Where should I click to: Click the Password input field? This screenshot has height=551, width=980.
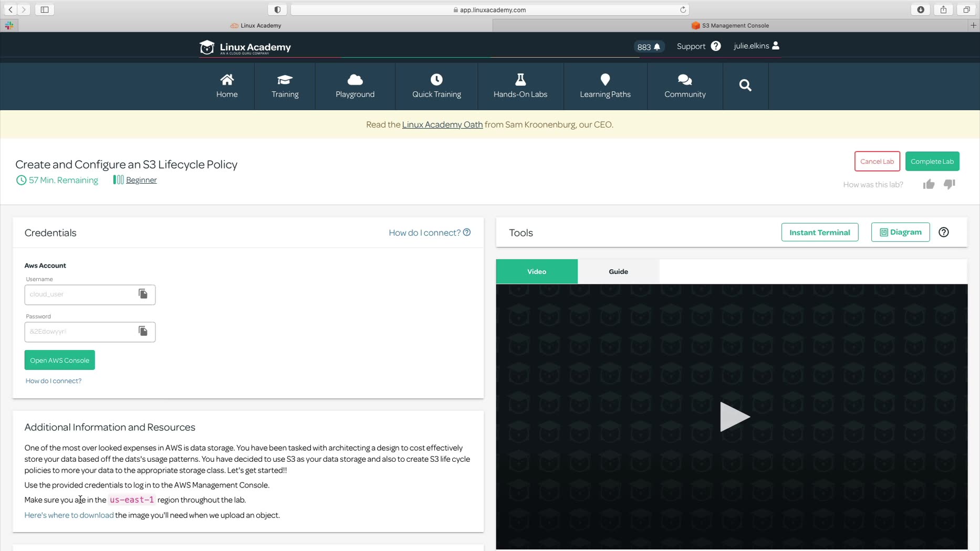(90, 332)
